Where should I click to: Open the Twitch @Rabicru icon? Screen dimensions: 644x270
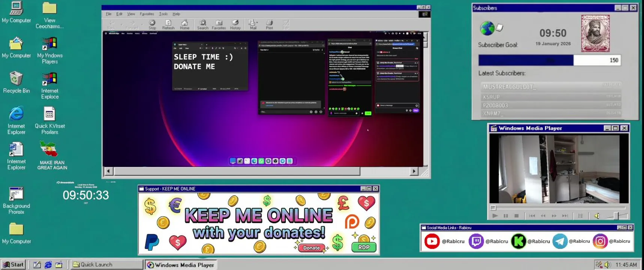click(x=476, y=241)
